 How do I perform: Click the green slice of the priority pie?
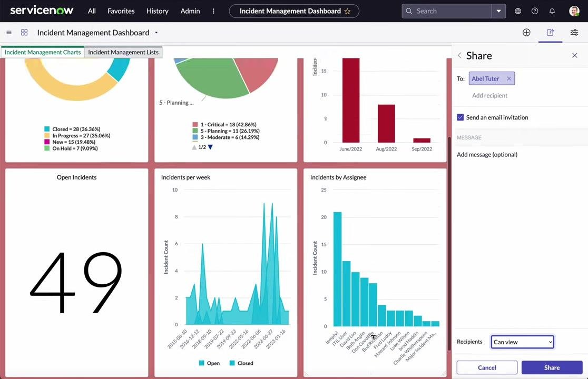[214, 78]
